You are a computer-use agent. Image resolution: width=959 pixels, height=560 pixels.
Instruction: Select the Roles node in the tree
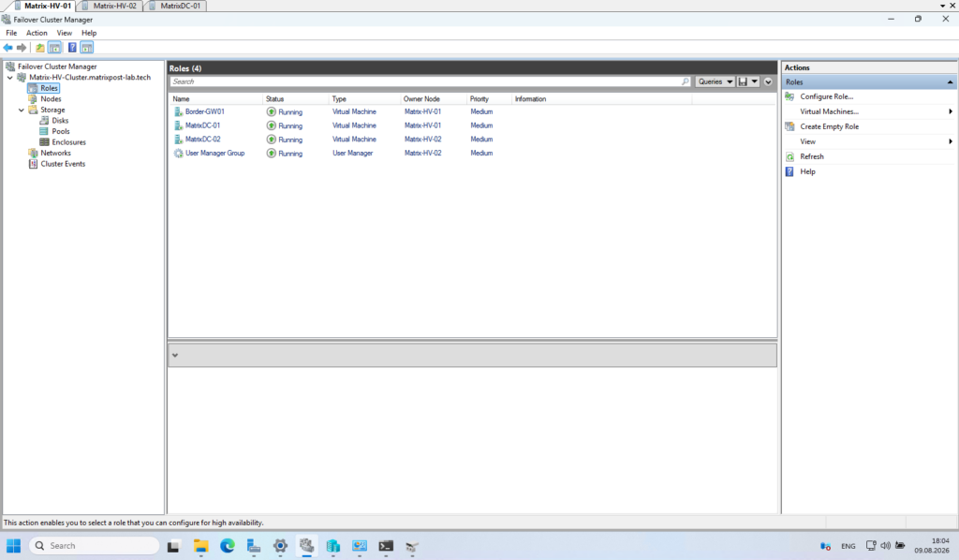click(x=49, y=88)
